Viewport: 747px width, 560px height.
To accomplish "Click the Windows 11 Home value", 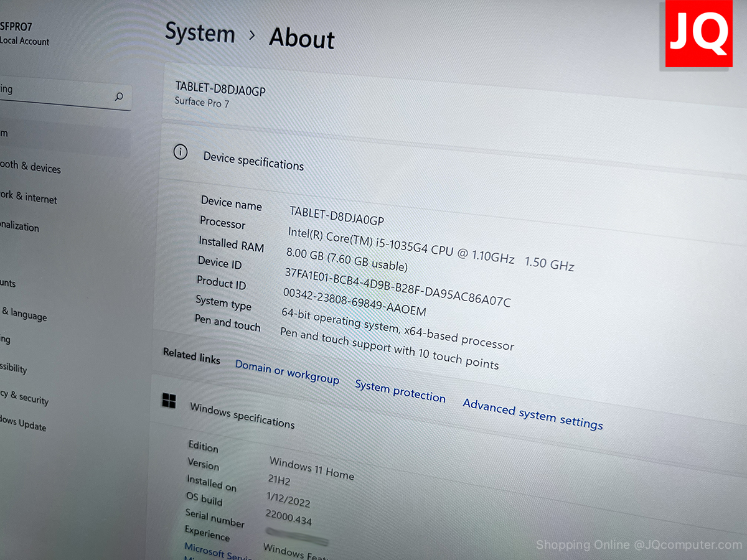I will (x=312, y=468).
